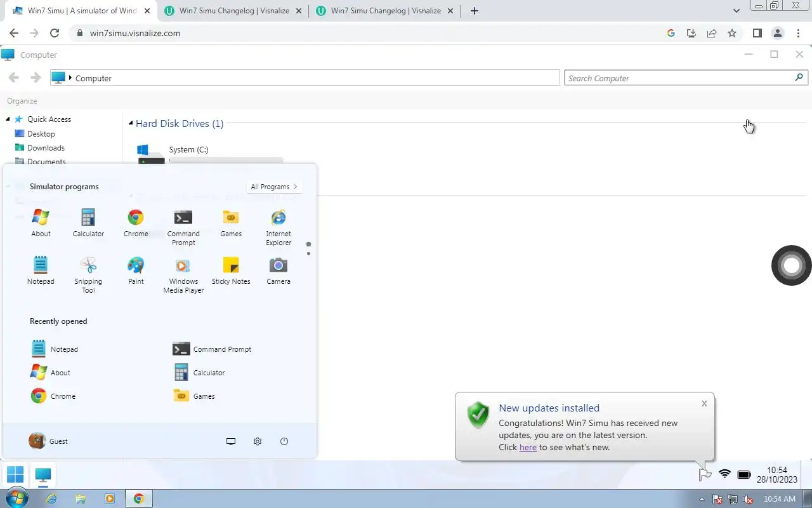The height and width of the screenshot is (508, 812).
Task: Open the Games folder in programs grid
Action: click(x=231, y=224)
